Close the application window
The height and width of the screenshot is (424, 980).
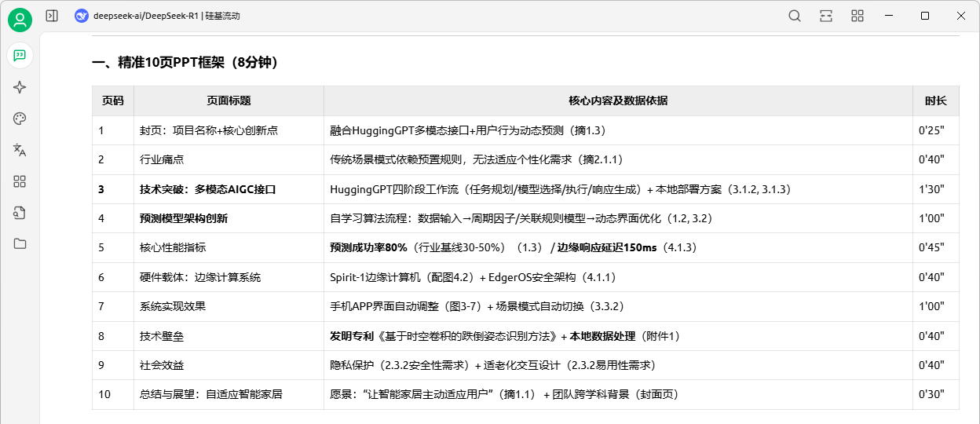[x=961, y=16]
